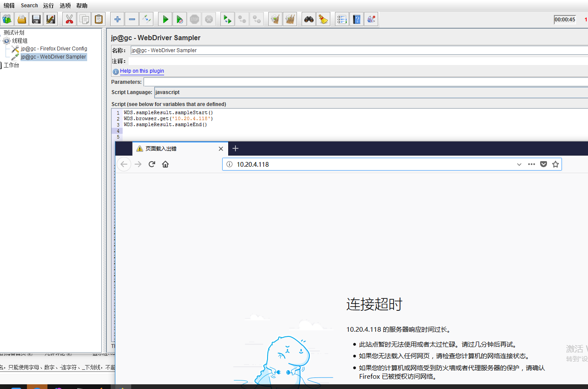Open the page actions three-dots menu
The width and height of the screenshot is (588, 389).
click(532, 164)
